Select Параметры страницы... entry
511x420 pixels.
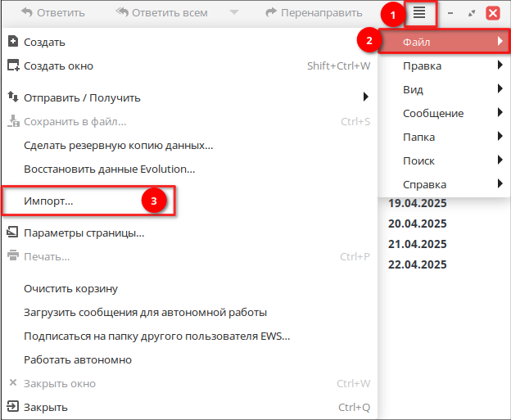pyautogui.click(x=189, y=233)
